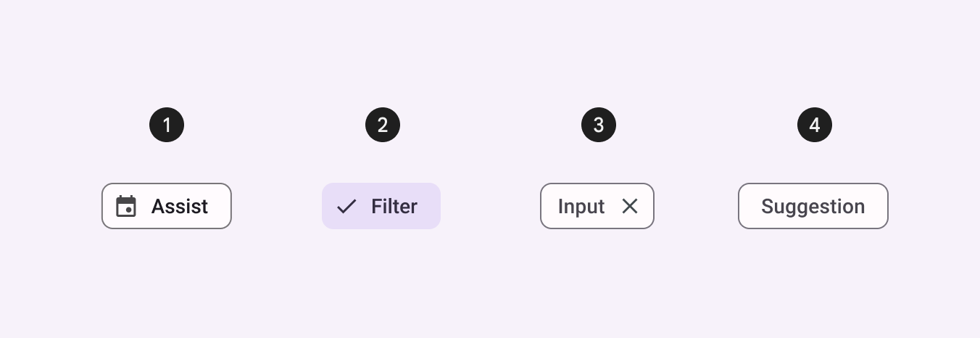Toggle the selected Filter chip off
980x338 pixels.
pyautogui.click(x=381, y=206)
